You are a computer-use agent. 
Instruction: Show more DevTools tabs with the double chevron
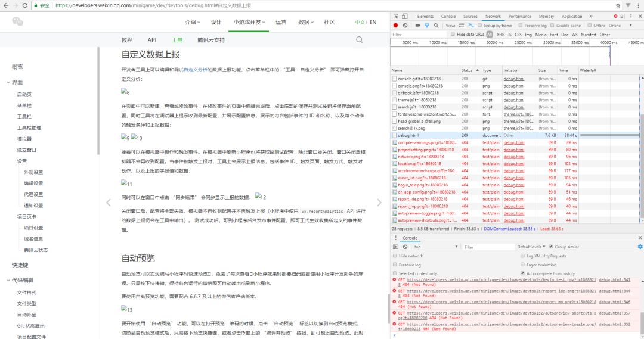590,17
